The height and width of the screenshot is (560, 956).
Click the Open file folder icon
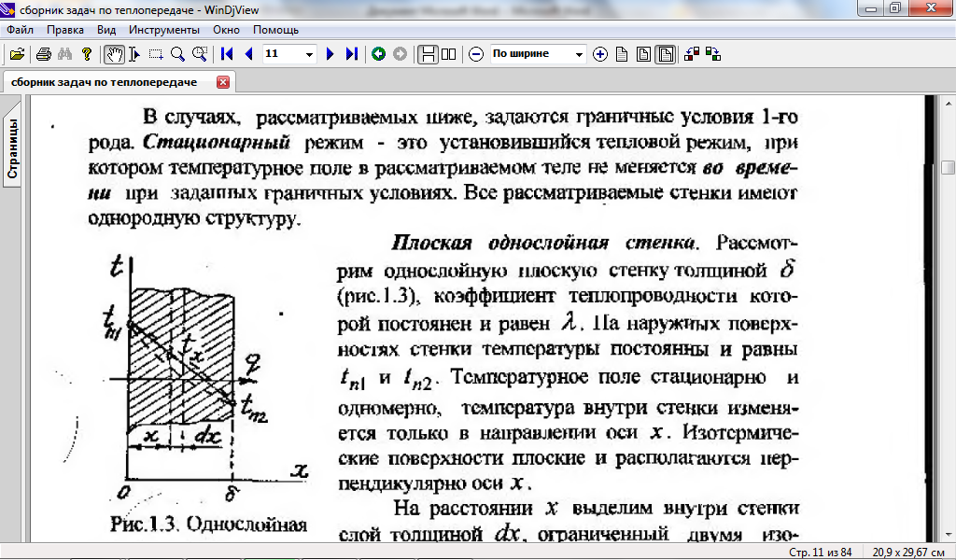[17, 54]
